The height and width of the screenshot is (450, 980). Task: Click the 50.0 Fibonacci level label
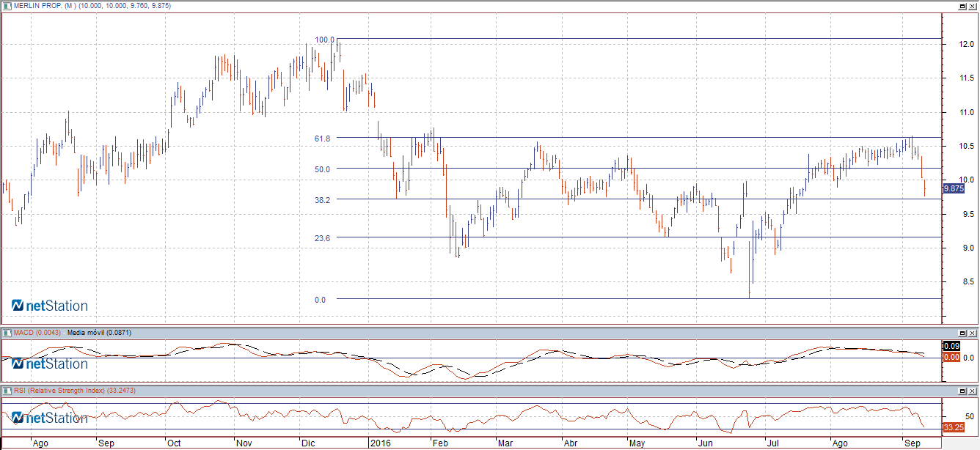point(323,169)
